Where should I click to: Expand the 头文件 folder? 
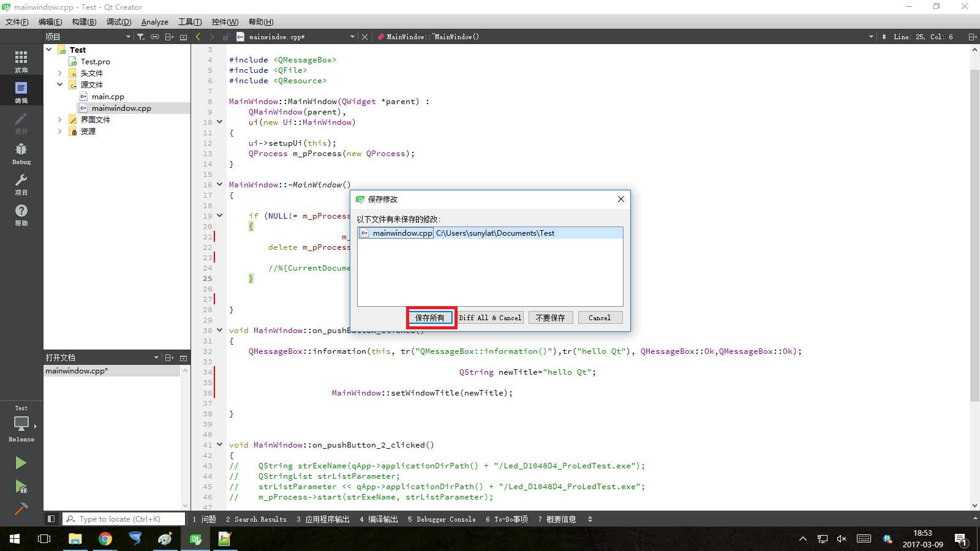(60, 73)
